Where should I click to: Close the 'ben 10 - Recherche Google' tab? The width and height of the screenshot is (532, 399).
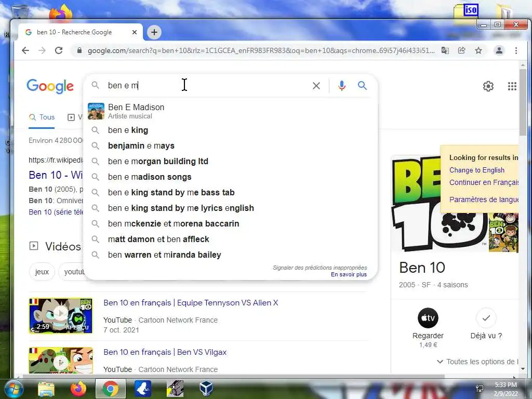[135, 32]
